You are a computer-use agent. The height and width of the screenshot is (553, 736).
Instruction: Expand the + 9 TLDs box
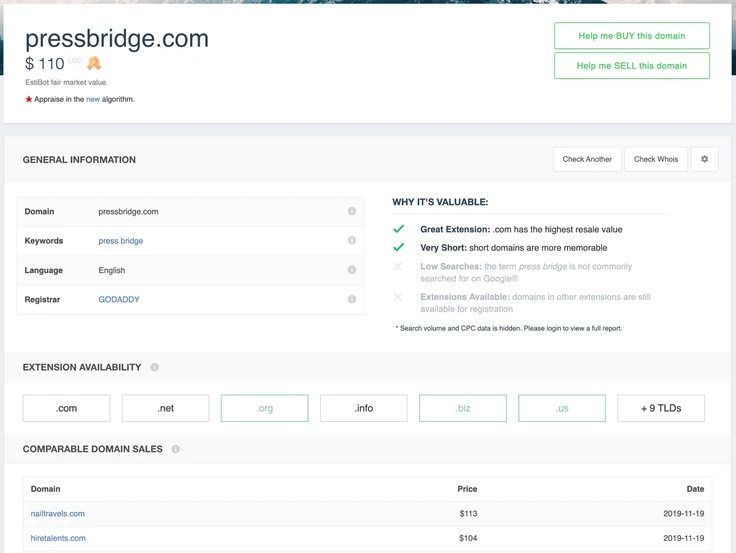661,408
